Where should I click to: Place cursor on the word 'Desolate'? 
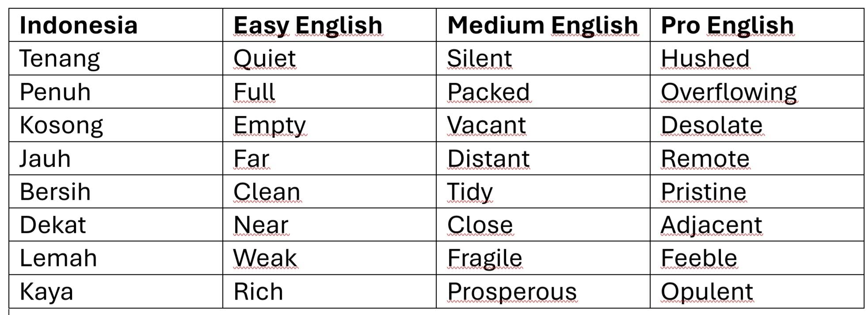[x=711, y=125]
